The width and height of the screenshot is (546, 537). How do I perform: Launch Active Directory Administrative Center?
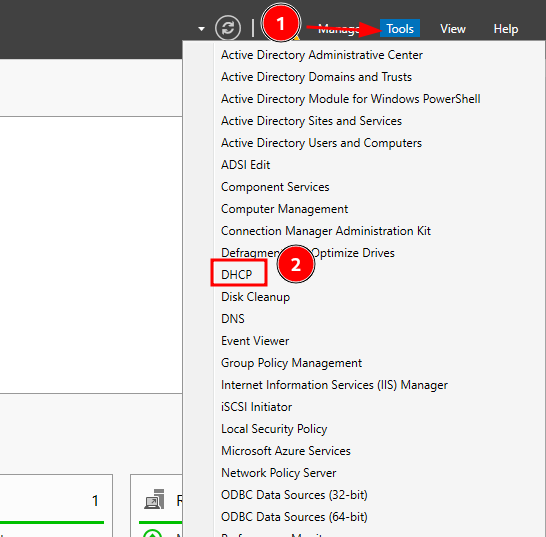pos(322,55)
